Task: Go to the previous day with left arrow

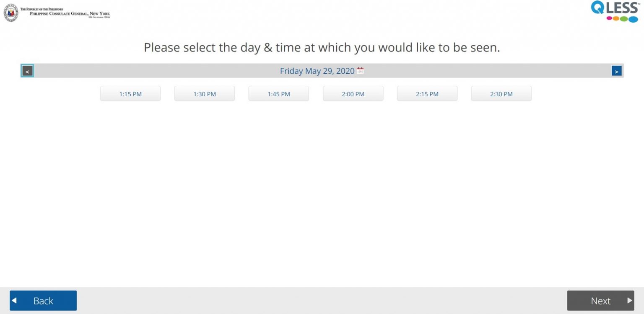Action: coord(27,71)
